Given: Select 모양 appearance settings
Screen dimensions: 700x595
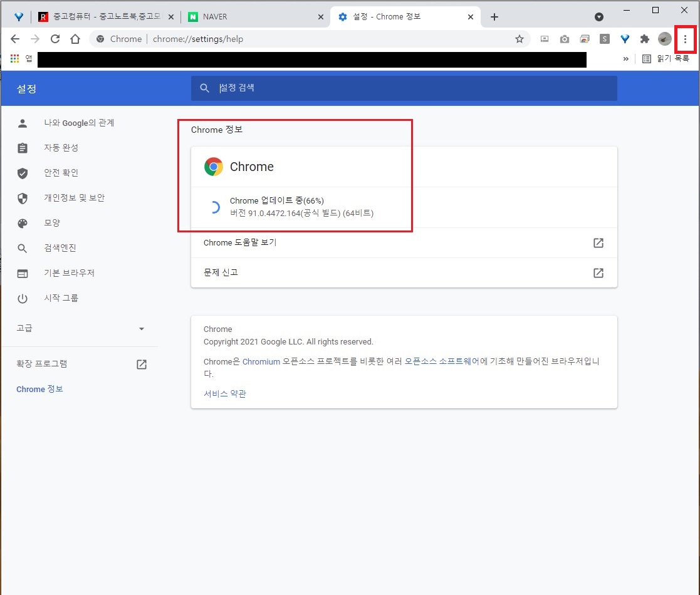Looking at the screenshot, I should coord(52,222).
